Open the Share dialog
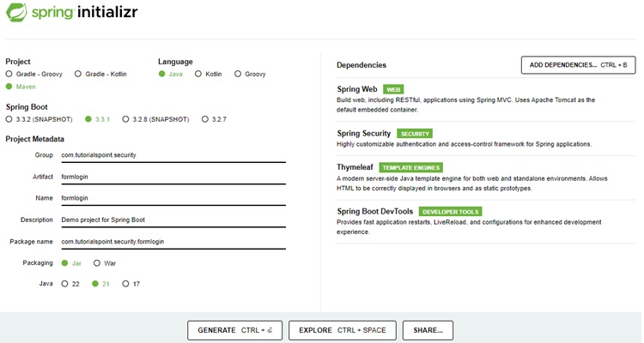Viewport: 644px width, 343px height. (x=428, y=330)
